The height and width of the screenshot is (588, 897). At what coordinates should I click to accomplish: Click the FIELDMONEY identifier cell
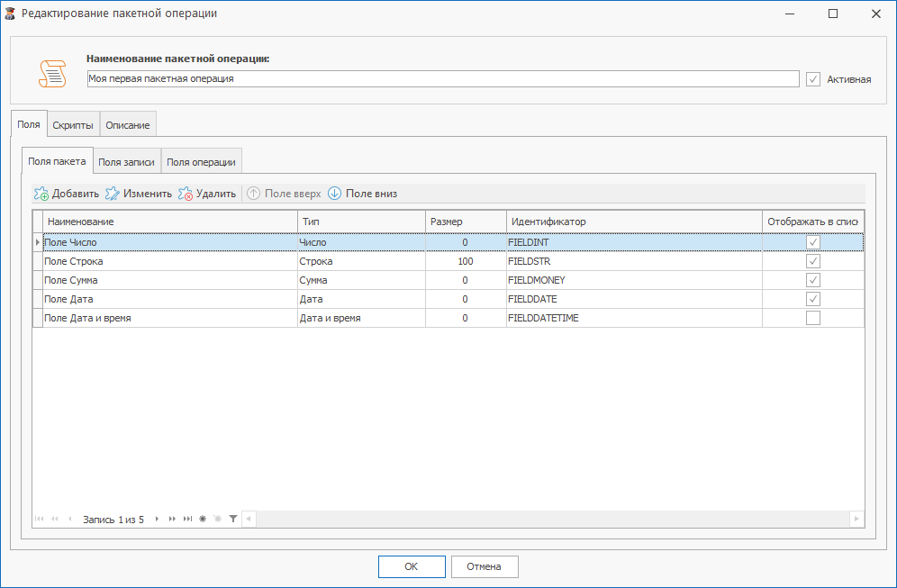tap(634, 280)
